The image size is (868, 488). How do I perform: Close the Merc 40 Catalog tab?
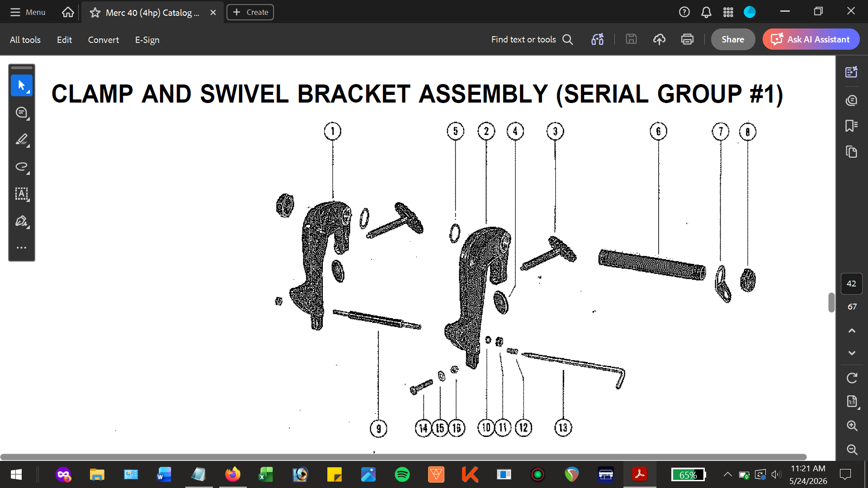tap(213, 13)
